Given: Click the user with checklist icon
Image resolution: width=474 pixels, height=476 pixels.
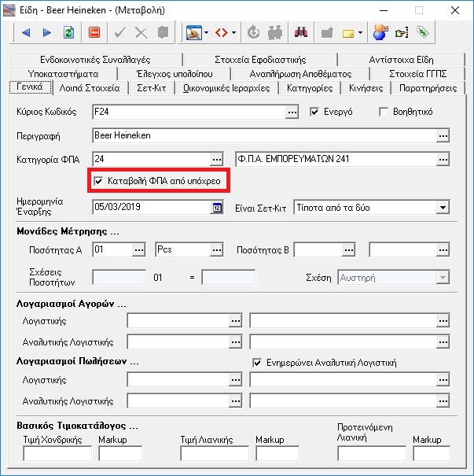Looking at the screenshot, I should click(x=380, y=32).
